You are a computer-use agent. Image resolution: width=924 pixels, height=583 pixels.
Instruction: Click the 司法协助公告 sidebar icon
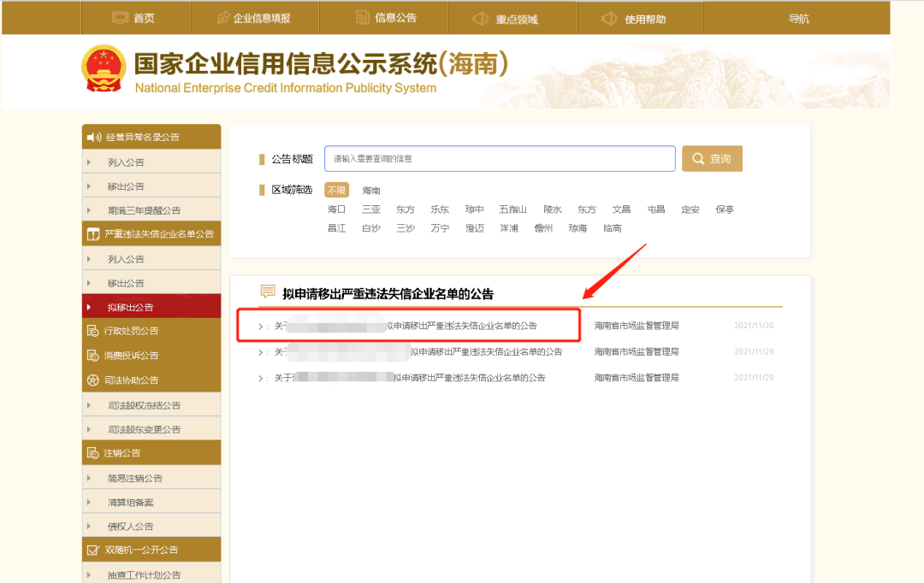(x=94, y=379)
